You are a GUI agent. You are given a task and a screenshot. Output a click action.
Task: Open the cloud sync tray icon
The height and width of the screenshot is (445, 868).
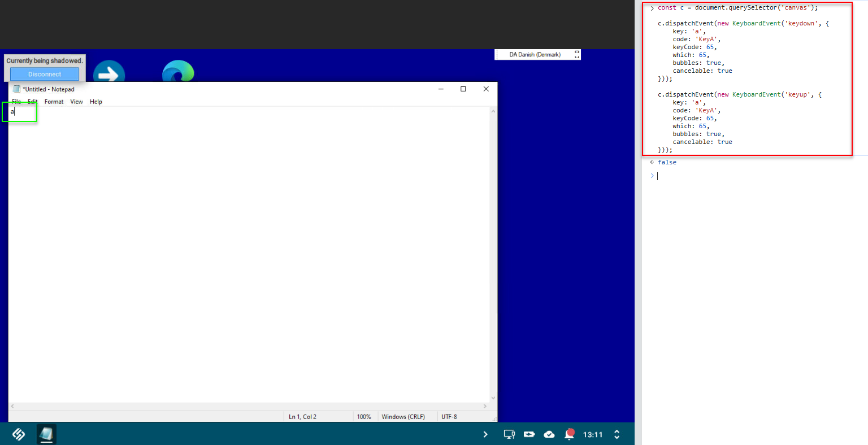point(549,434)
